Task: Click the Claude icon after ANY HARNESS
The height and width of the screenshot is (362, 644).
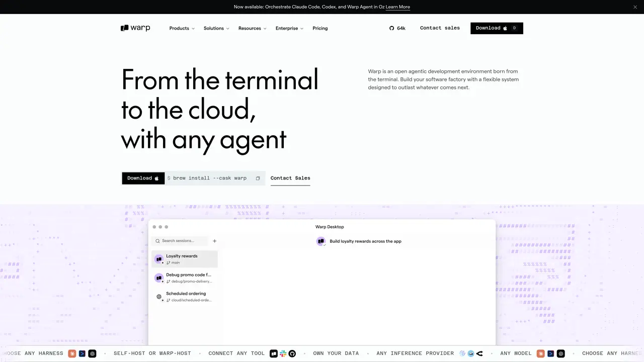Action: pos(72,353)
